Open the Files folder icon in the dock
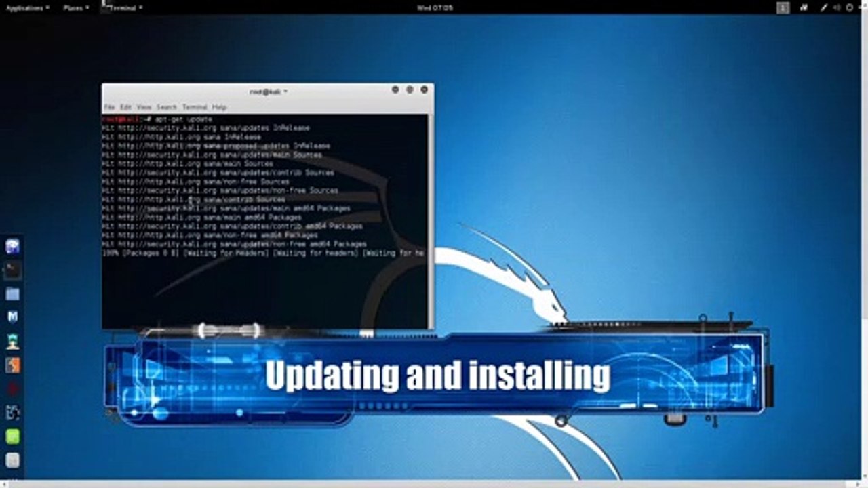The height and width of the screenshot is (488, 868). click(12, 294)
